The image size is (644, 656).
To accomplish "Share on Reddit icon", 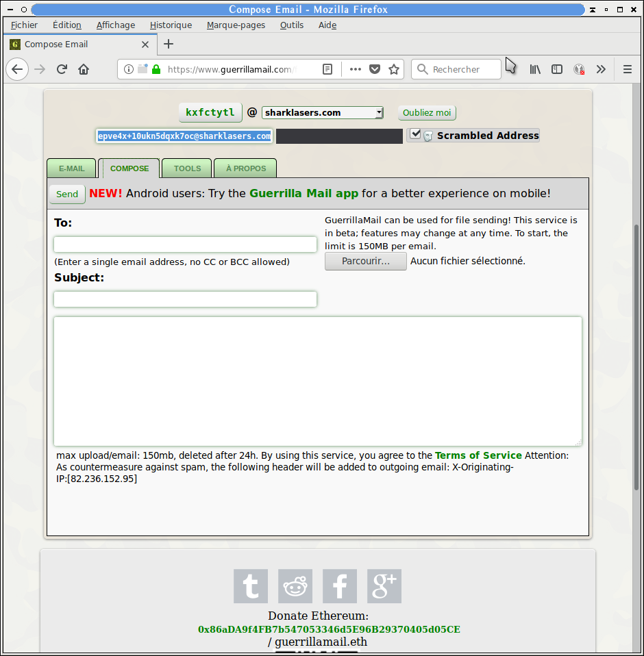I will [x=295, y=585].
